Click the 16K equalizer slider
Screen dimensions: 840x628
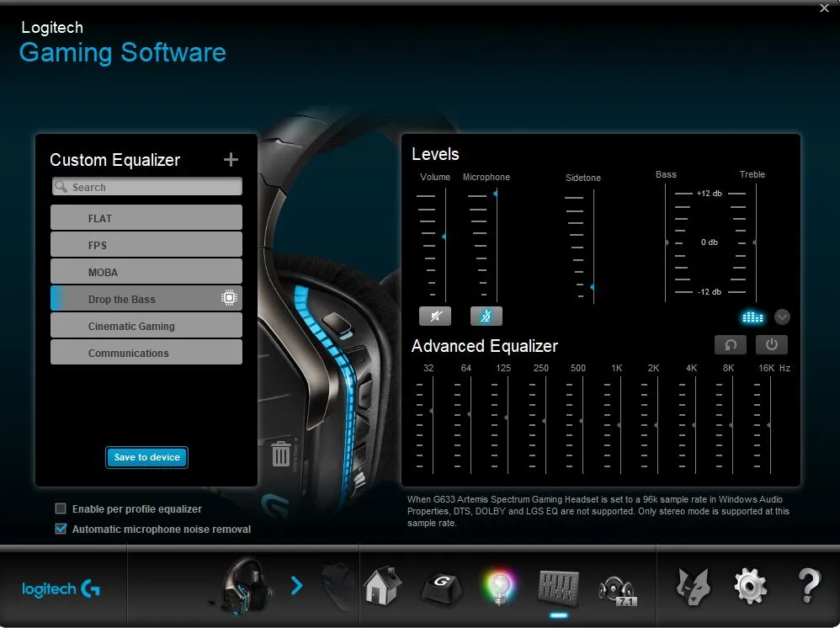click(768, 425)
